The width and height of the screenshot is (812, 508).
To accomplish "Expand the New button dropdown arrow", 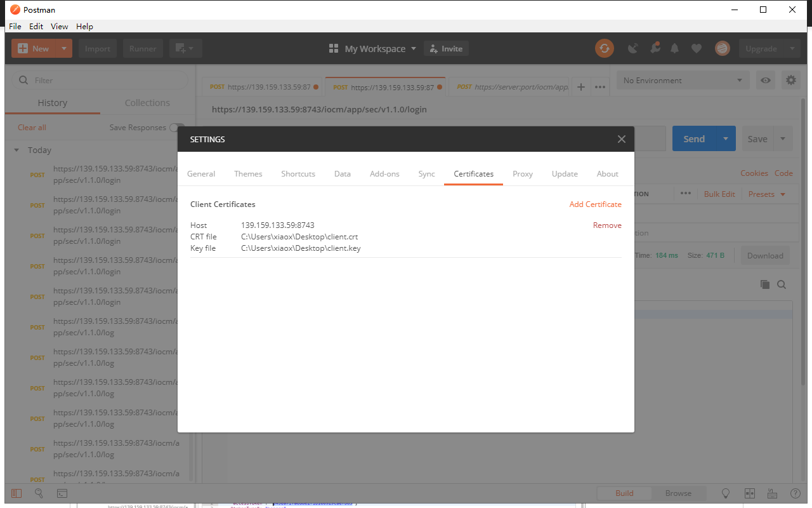I will [x=64, y=48].
